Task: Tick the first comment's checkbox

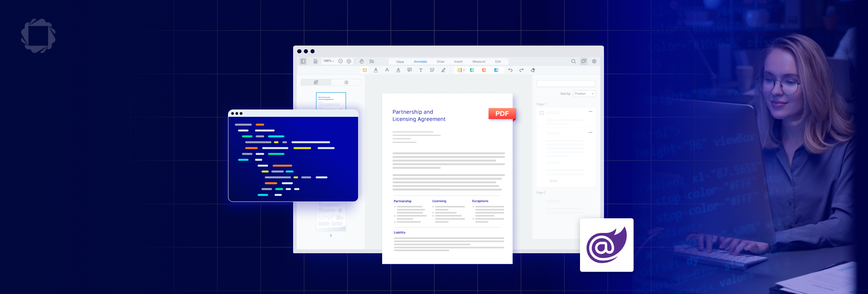Action: click(x=542, y=113)
